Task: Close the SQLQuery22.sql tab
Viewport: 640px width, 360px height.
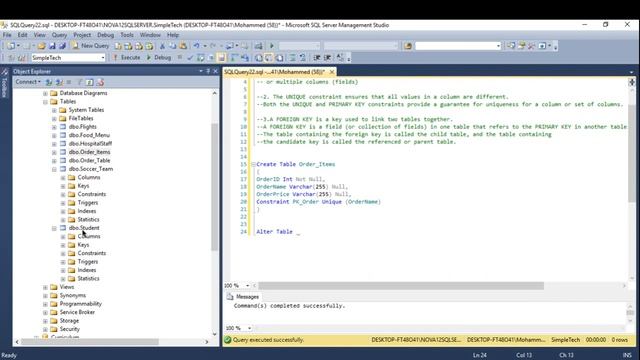Action: 332,72
